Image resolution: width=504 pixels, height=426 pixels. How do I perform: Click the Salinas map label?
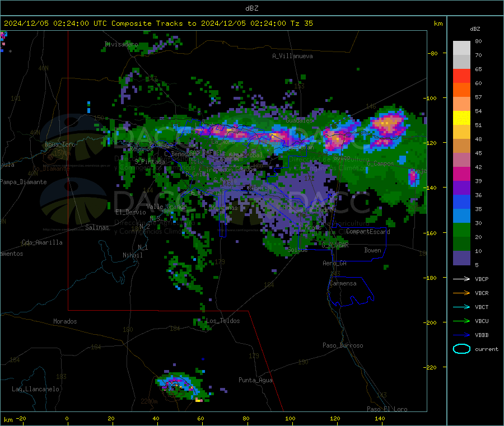(97, 227)
